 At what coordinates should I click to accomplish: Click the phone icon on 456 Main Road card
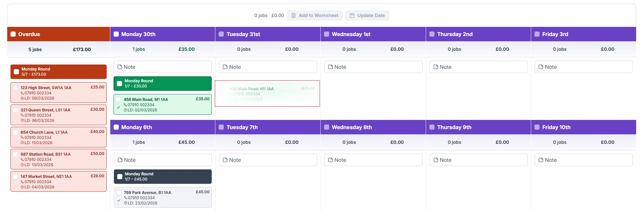click(x=125, y=105)
